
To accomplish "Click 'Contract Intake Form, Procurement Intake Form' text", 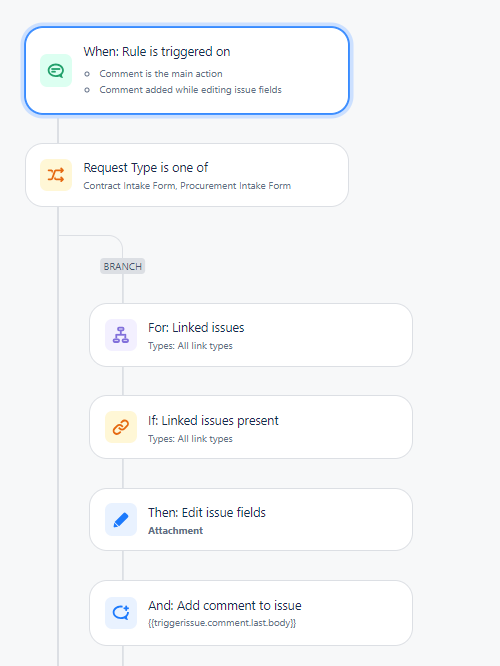I will pyautogui.click(x=187, y=186).
